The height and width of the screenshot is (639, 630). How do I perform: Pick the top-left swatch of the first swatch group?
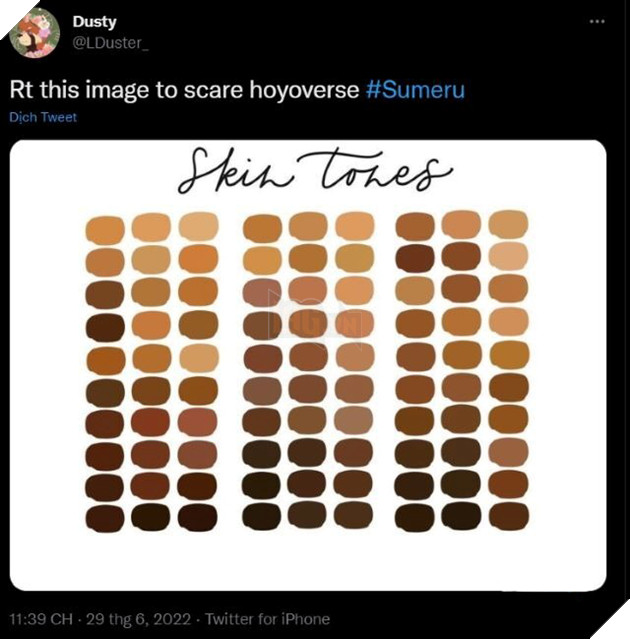105,230
